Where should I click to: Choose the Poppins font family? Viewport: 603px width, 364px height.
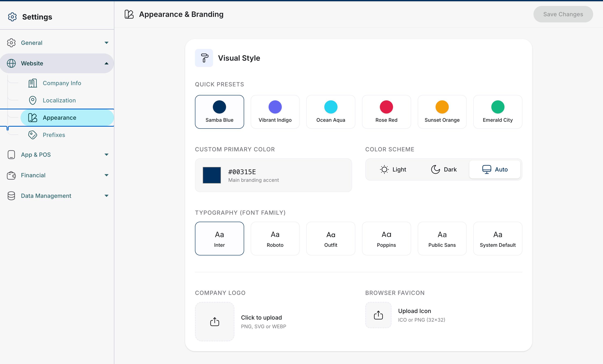coord(386,239)
